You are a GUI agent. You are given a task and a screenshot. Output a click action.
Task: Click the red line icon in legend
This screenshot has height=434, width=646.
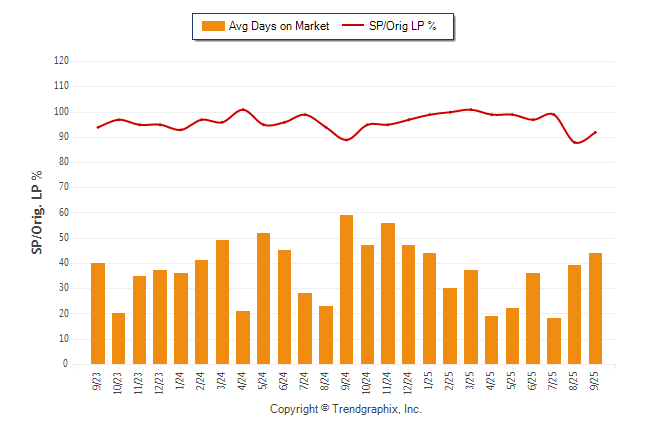pyautogui.click(x=354, y=26)
